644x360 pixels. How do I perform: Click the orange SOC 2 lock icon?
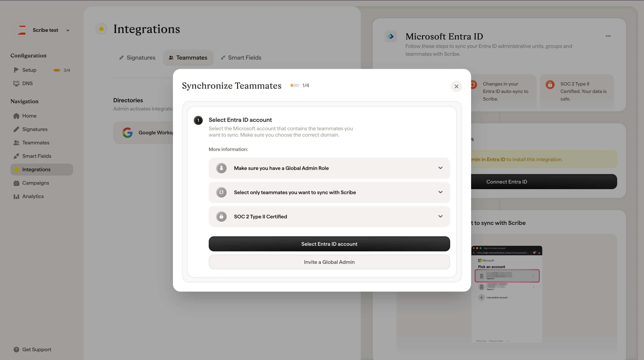pyautogui.click(x=550, y=84)
